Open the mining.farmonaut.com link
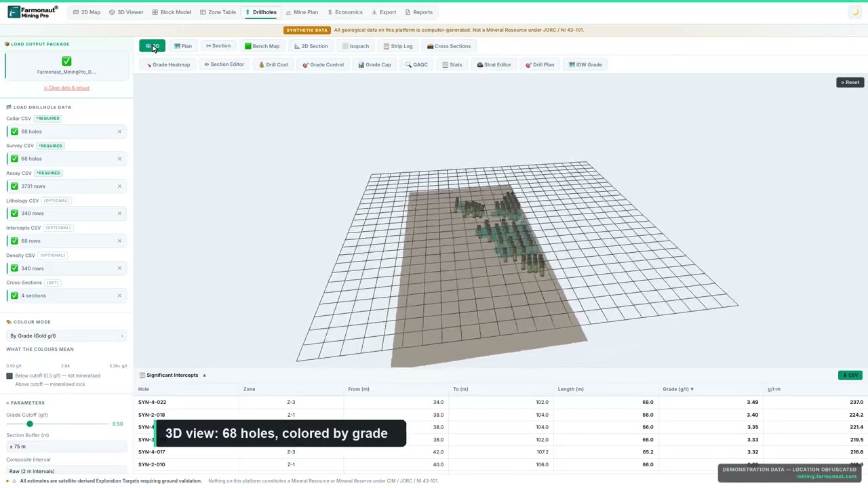This screenshot has width=868, height=488. click(827, 476)
